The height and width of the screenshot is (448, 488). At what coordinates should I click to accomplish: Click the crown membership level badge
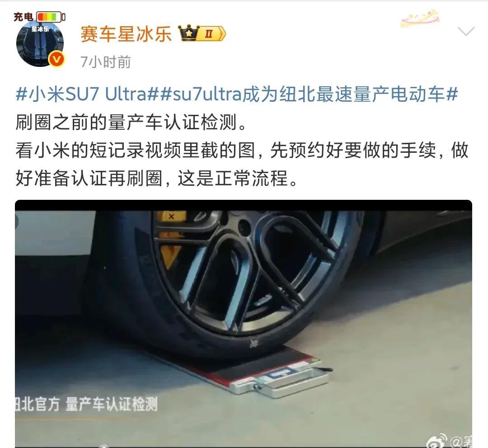tap(202, 33)
